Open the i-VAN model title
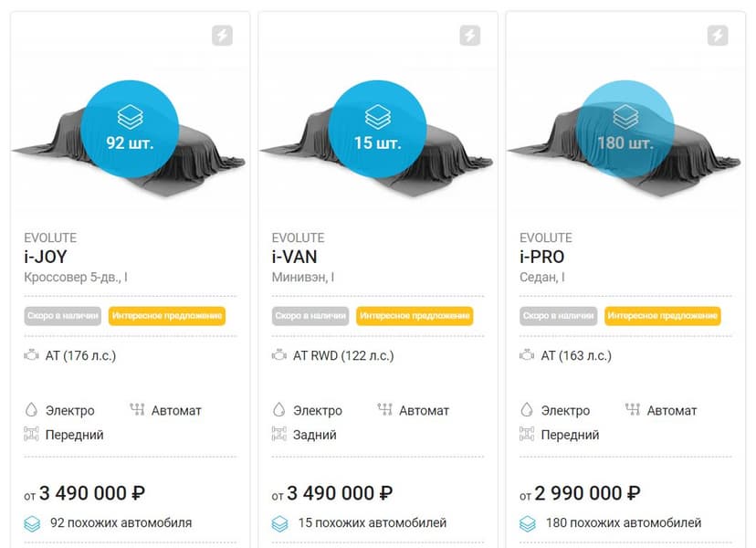 [294, 257]
